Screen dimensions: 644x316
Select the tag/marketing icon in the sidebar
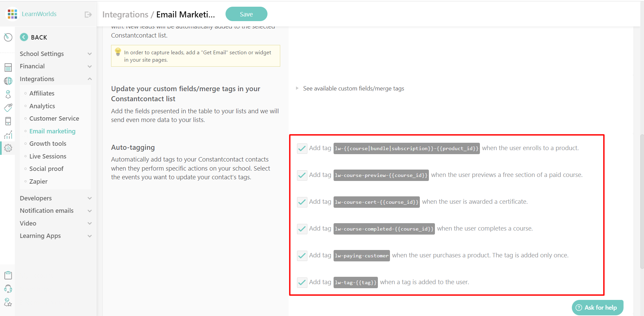pos(8,108)
